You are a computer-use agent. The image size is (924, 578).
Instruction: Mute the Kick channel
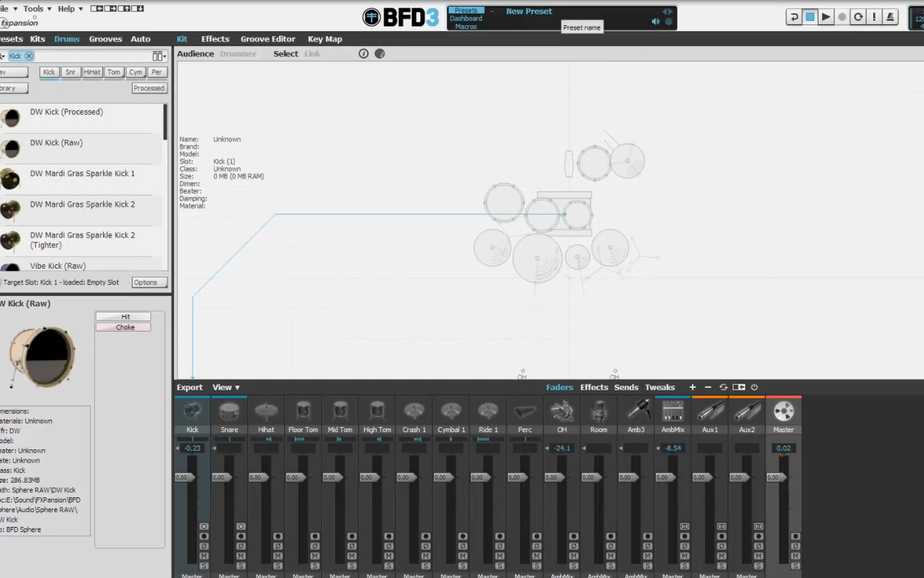204,556
